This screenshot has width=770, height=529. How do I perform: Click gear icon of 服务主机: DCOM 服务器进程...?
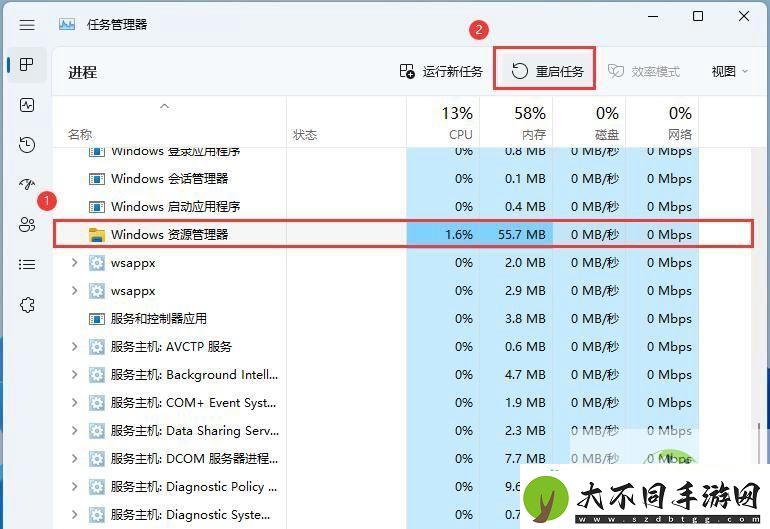[x=97, y=459]
